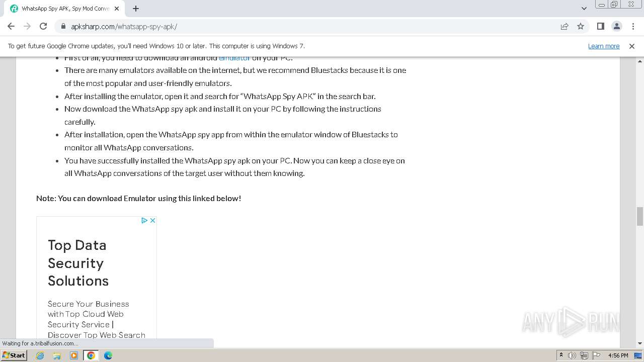Open the clock showing 4:56 PM

tap(618, 355)
